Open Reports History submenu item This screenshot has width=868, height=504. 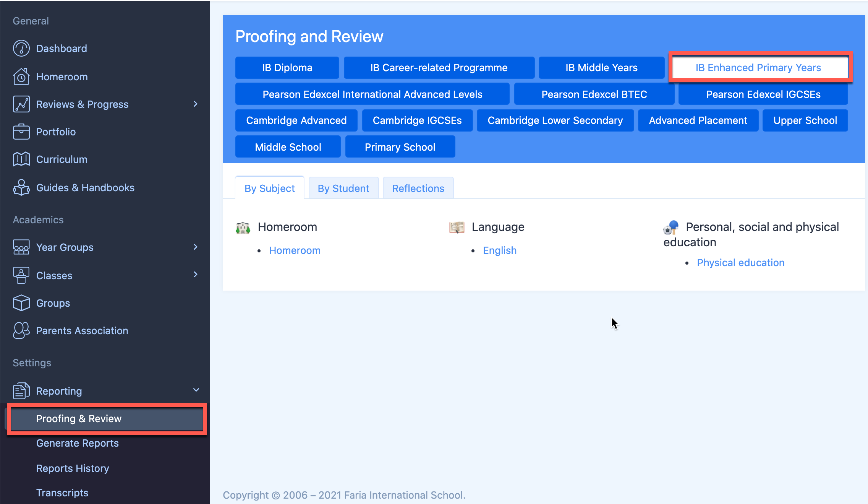73,468
